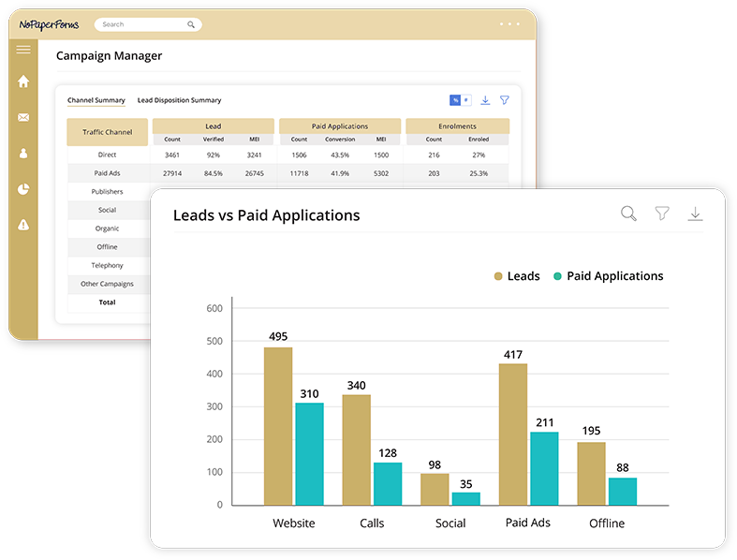Switch the table to number (#) view

click(465, 100)
